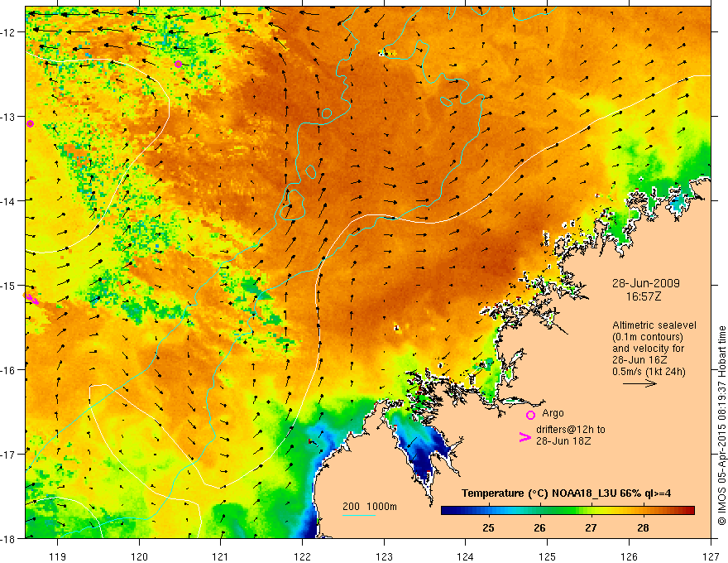Click the temperature color bar at 25
This screenshot has height=563, width=728.
[488, 511]
